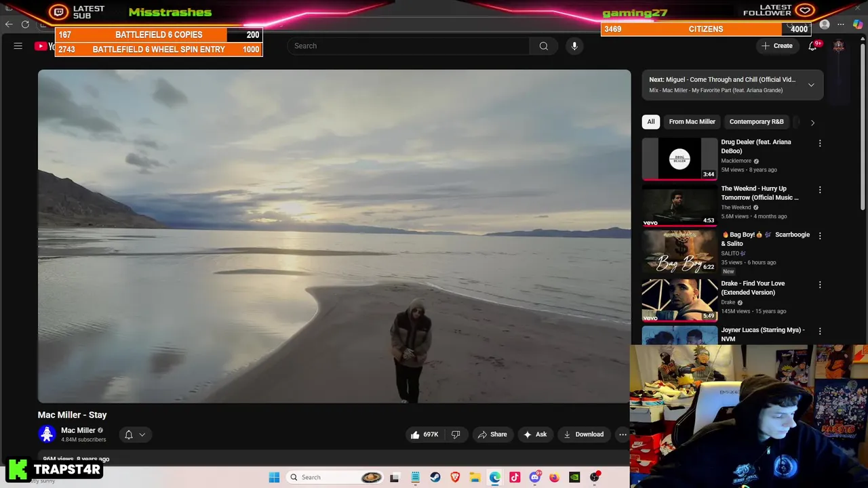Click the 4.84M subscribers text

(x=83, y=440)
